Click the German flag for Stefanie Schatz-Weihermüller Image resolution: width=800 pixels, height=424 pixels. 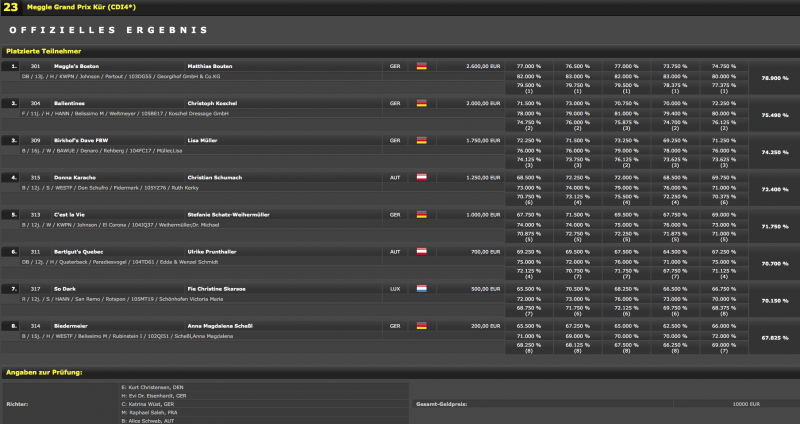(421, 214)
